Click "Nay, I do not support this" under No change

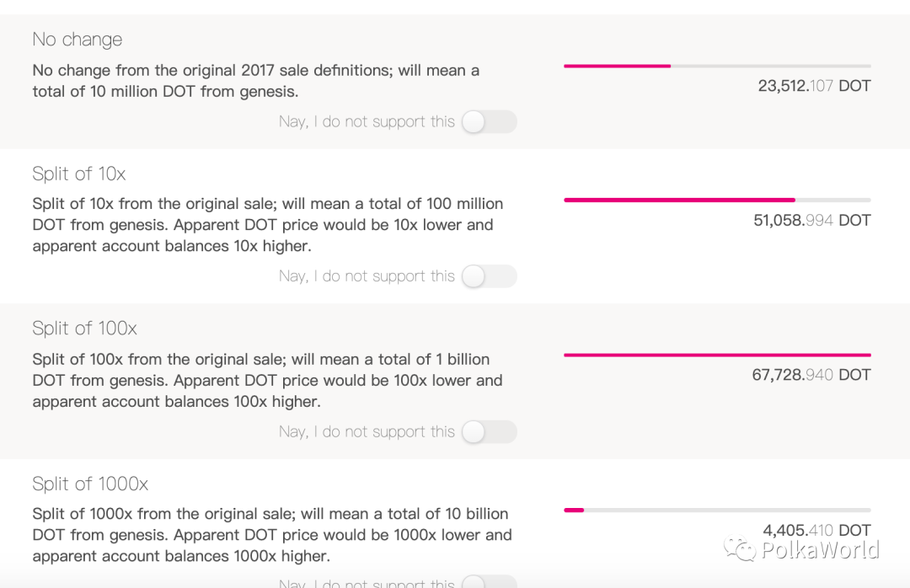(367, 122)
